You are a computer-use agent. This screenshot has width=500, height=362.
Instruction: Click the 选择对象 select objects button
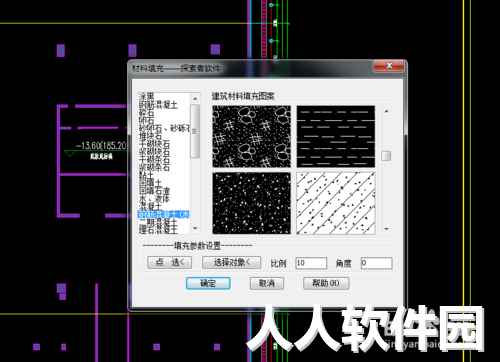pos(231,262)
